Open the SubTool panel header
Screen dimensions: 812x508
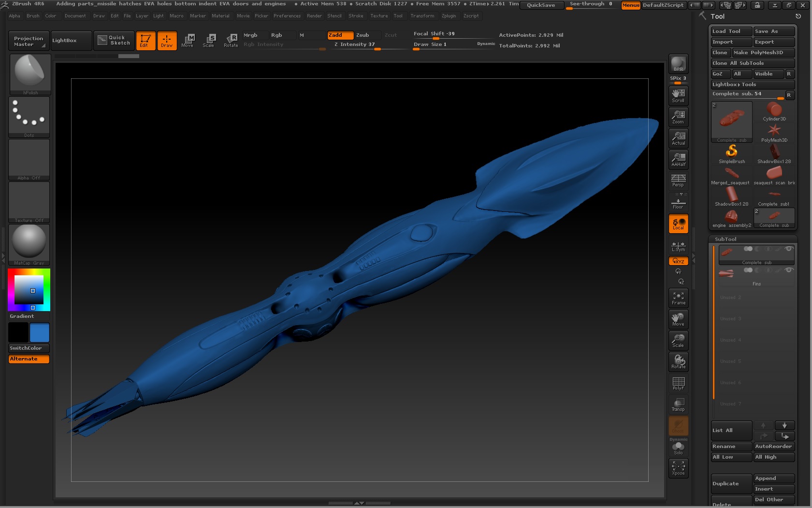click(725, 239)
